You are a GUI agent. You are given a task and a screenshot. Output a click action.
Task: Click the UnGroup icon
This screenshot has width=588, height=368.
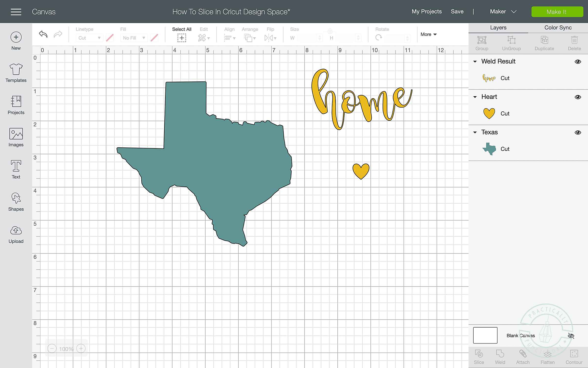point(511,43)
